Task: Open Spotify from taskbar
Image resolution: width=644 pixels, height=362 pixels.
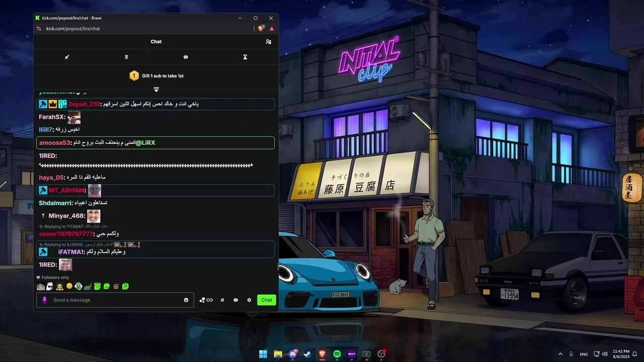Action: point(337,354)
